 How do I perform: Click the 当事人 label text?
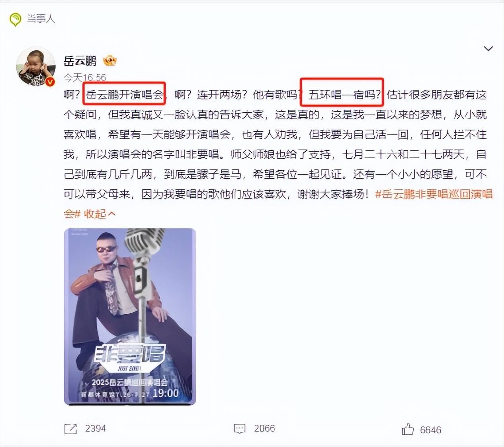41,19
